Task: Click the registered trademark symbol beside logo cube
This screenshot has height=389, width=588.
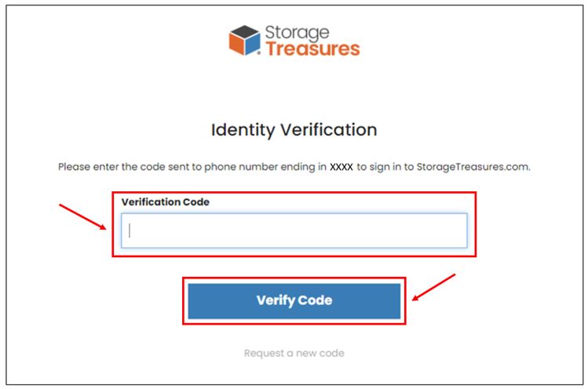Action: click(x=258, y=53)
